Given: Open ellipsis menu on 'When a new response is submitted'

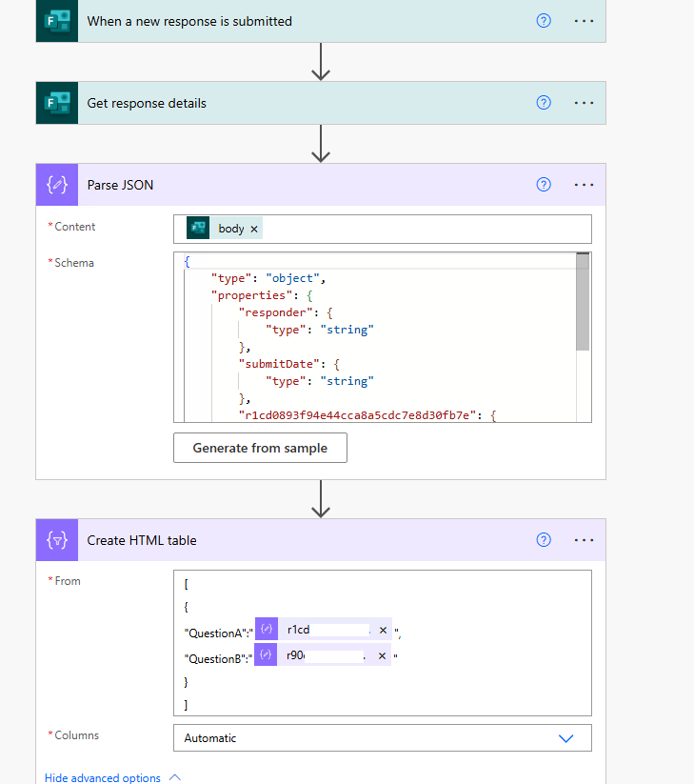Looking at the screenshot, I should click(584, 21).
